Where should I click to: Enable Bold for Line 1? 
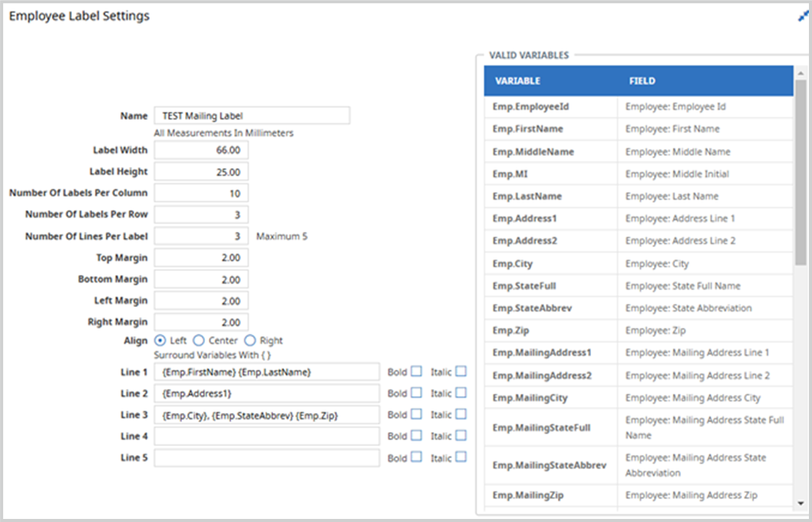pos(416,372)
